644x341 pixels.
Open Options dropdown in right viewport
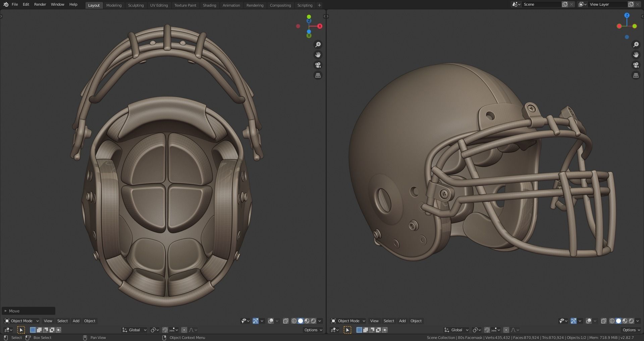(631, 330)
